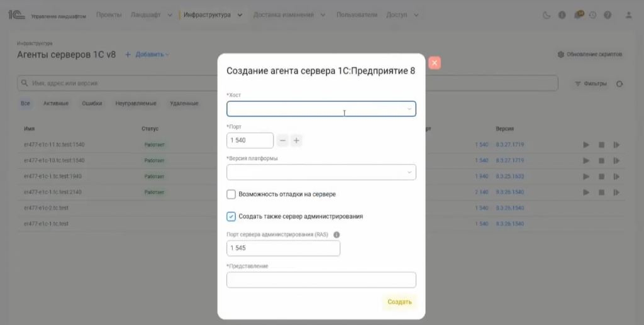Click the info icon in header
This screenshot has width=644, height=325.
(x=562, y=15)
